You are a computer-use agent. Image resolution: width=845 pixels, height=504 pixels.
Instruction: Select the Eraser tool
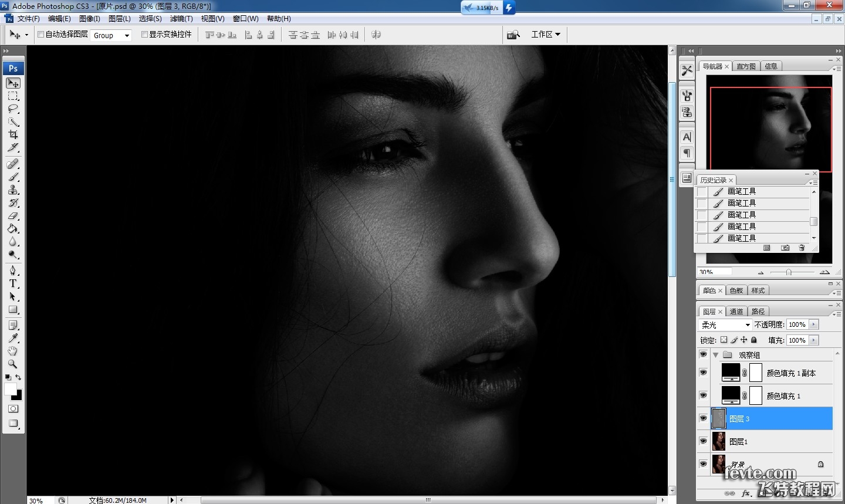[x=13, y=215]
